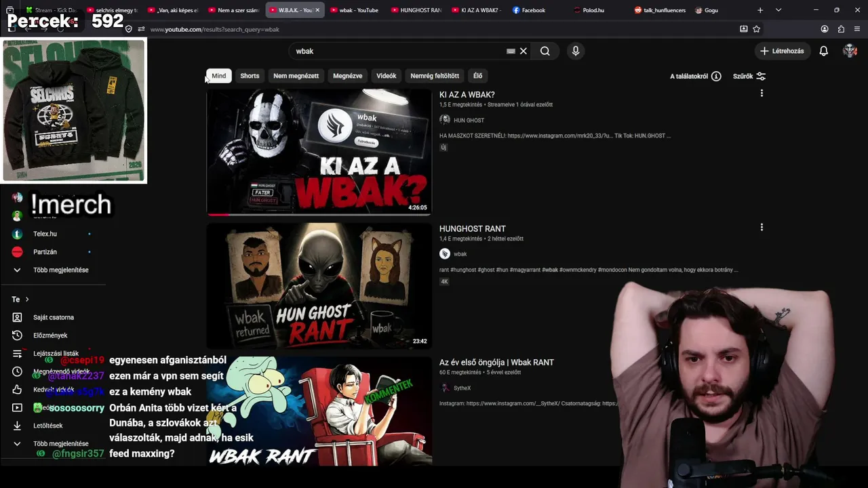Viewport: 868px width, 488px height.
Task: Play the HUN GHOST RANT thumbnail
Action: point(319,286)
